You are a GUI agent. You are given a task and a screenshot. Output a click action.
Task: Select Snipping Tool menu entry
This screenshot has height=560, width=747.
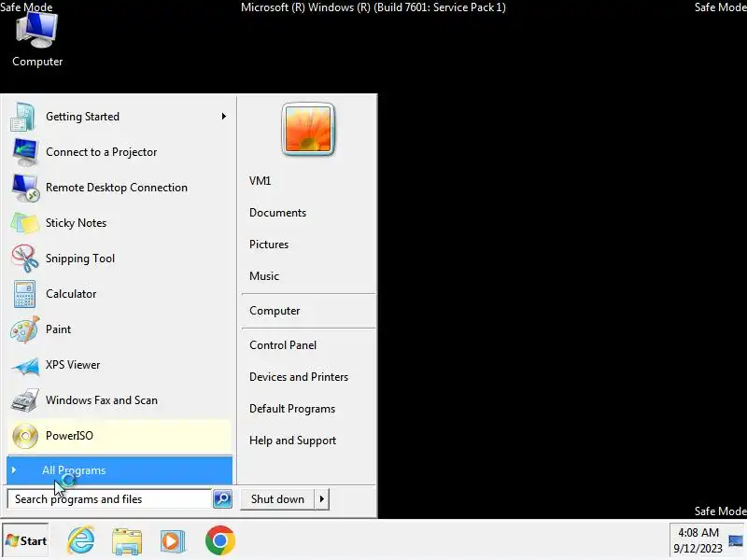(119, 259)
